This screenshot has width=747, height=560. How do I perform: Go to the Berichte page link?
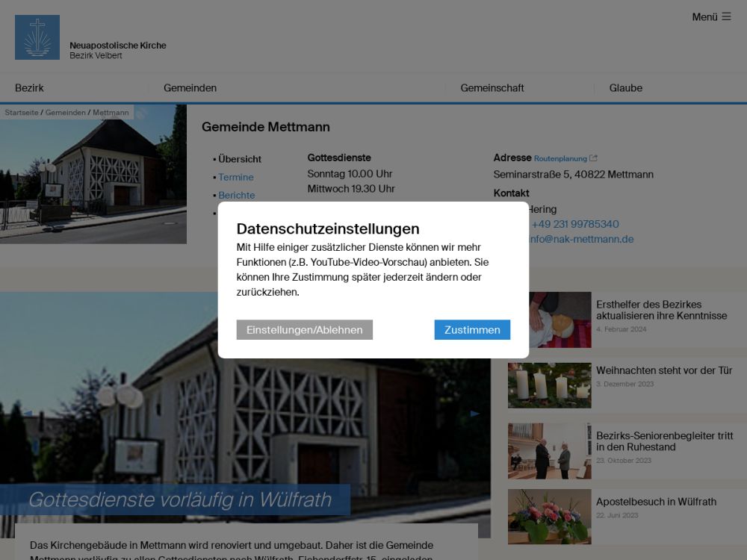(x=237, y=195)
